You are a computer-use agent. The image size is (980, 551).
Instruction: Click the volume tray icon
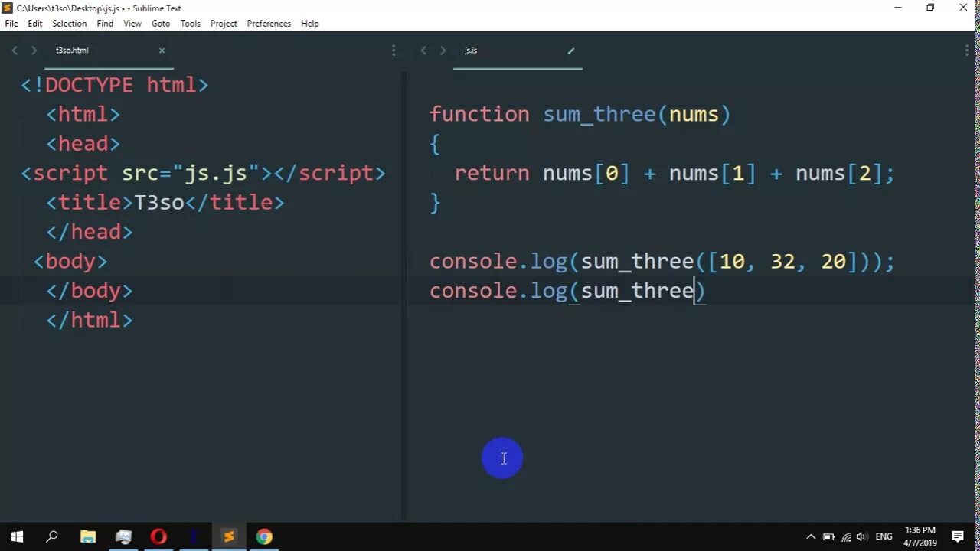862,536
